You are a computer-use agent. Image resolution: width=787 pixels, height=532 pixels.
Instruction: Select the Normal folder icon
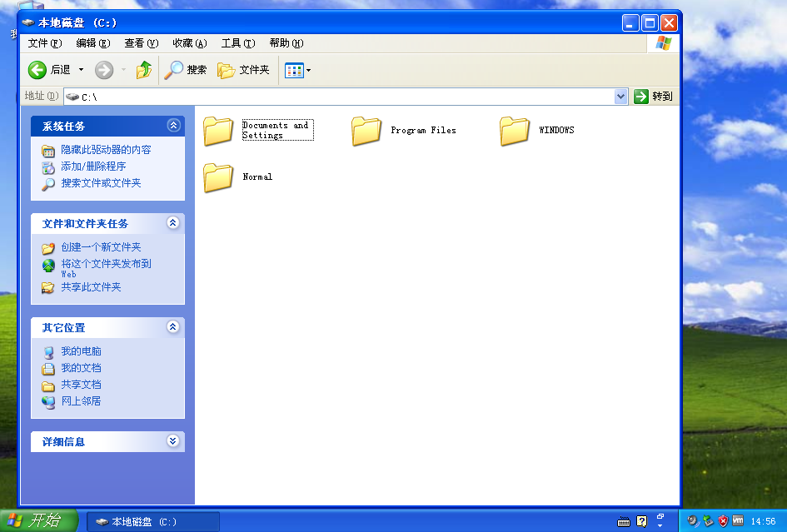(x=218, y=177)
